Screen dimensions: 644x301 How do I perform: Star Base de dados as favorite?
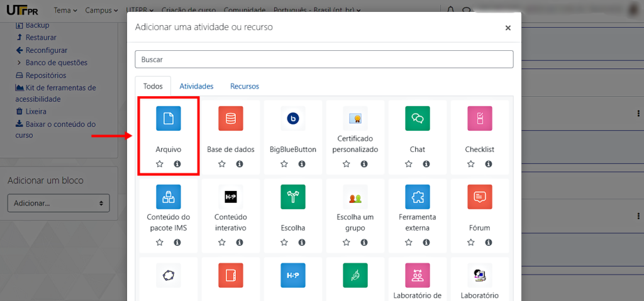pos(222,164)
